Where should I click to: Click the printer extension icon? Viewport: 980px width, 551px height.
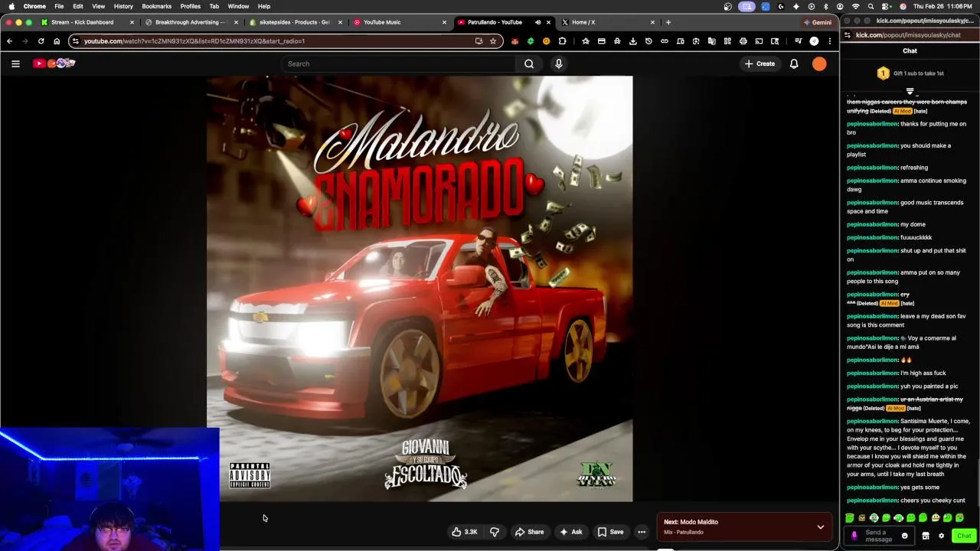[743, 41]
